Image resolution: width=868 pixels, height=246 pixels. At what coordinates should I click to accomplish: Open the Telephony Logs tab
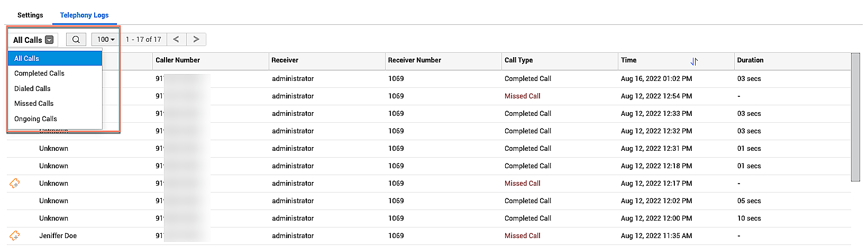coord(84,15)
